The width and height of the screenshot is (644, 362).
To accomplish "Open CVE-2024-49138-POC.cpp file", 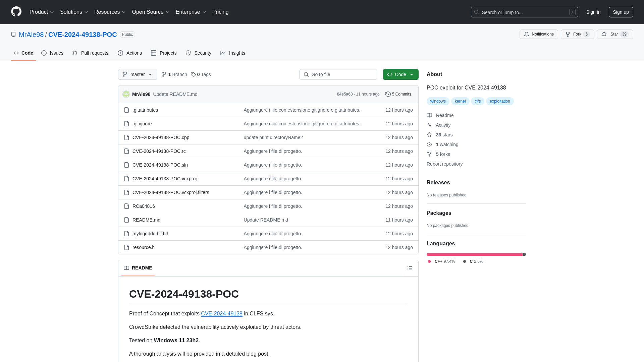I will [161, 137].
